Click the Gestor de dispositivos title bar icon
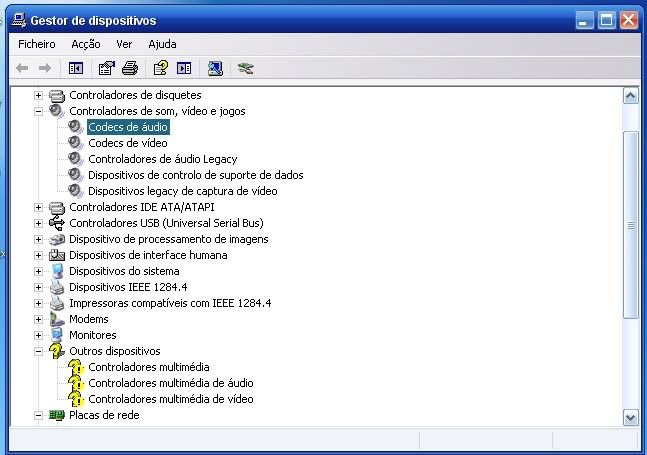Screen dimensions: 647x455 pos(19,20)
